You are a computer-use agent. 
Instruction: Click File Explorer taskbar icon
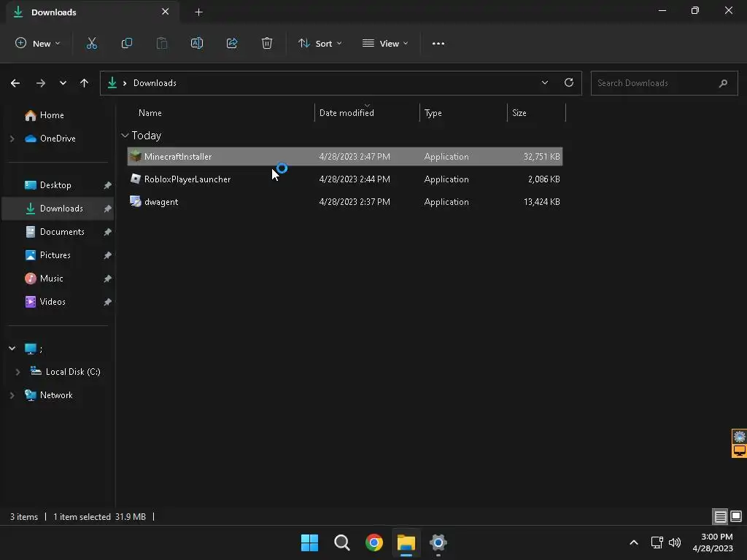[406, 542]
